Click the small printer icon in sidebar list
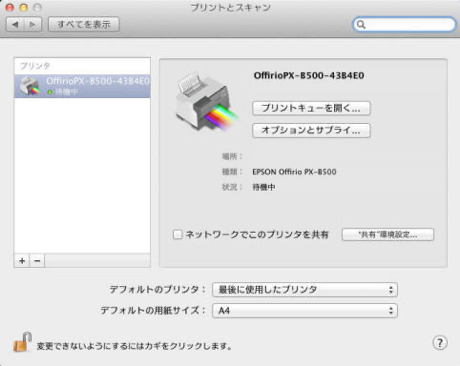 [29, 86]
